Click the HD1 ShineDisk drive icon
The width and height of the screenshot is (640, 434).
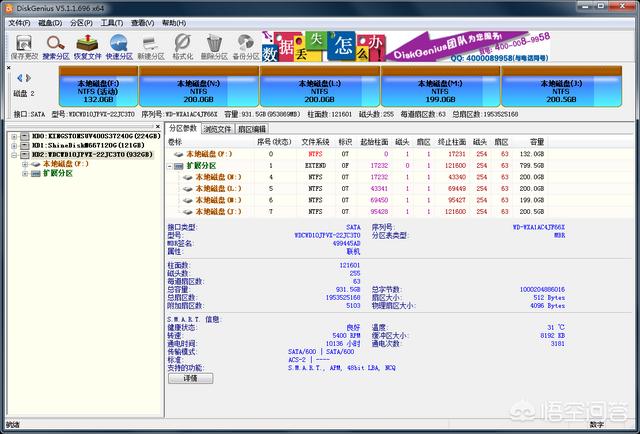pos(25,145)
